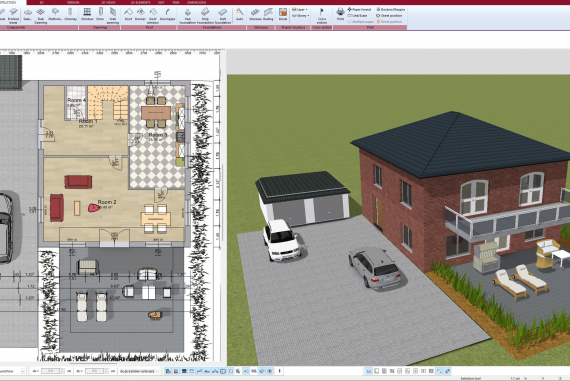
Task: Click the Paper format button
Action: 359,9
